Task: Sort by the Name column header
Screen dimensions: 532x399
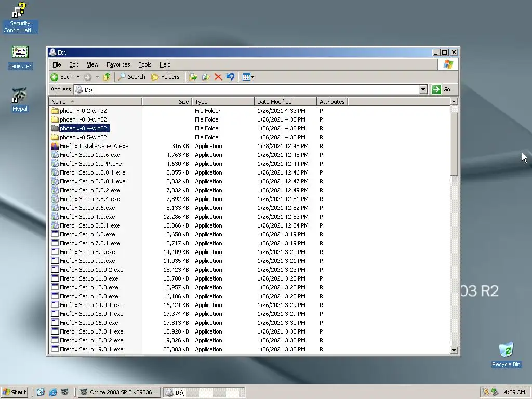Action: (x=96, y=102)
